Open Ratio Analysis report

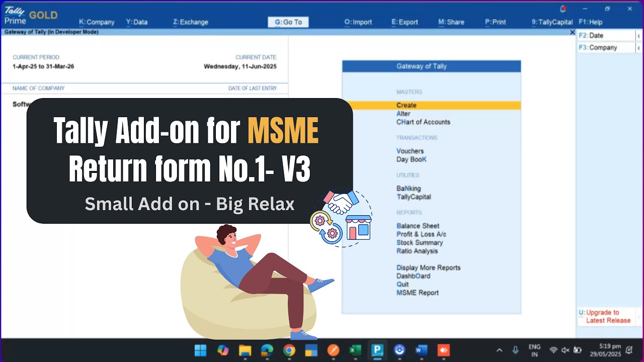click(417, 251)
